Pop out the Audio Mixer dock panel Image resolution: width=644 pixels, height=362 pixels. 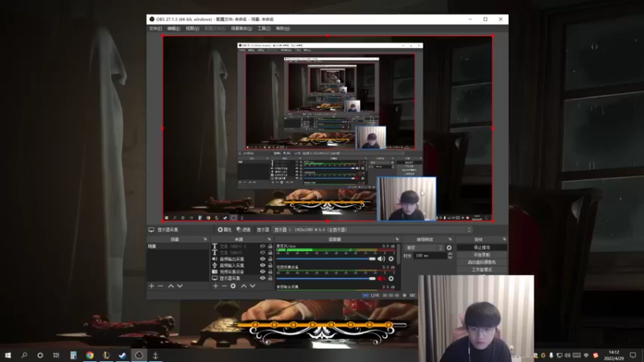pyautogui.click(x=397, y=239)
